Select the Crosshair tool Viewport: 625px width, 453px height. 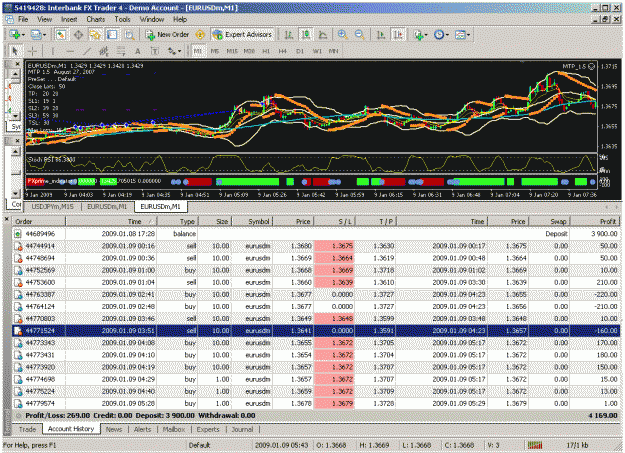(32, 51)
